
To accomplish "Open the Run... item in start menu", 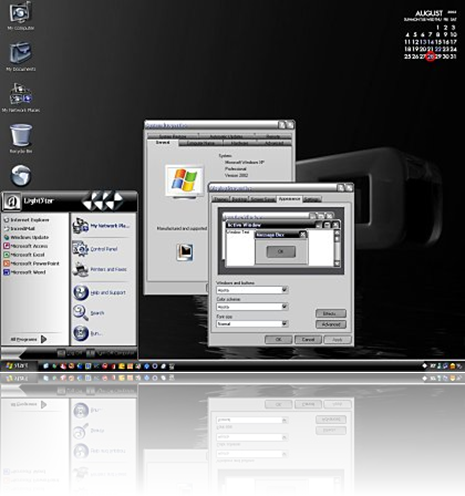I will (87, 333).
